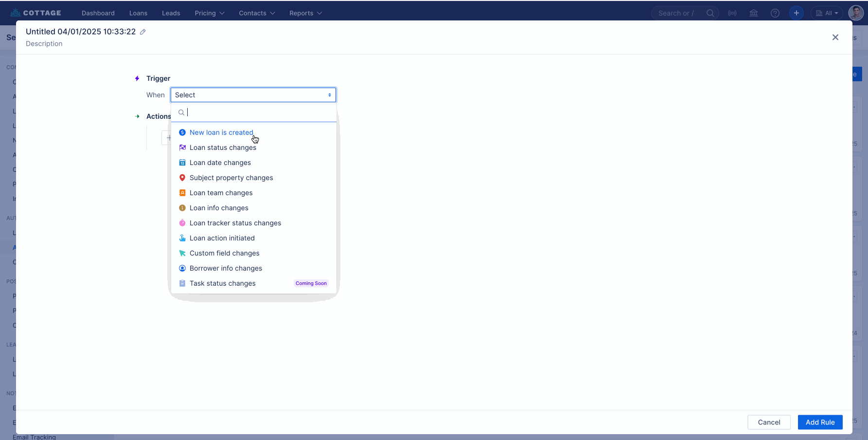Click the blue plus icon in top bar
Viewport: 868px width, 440px height.
pyautogui.click(x=797, y=13)
